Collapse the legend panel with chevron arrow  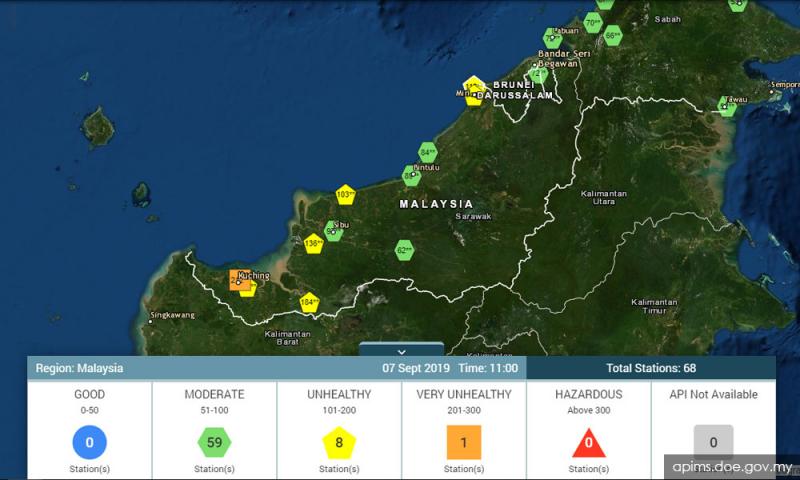(400, 351)
